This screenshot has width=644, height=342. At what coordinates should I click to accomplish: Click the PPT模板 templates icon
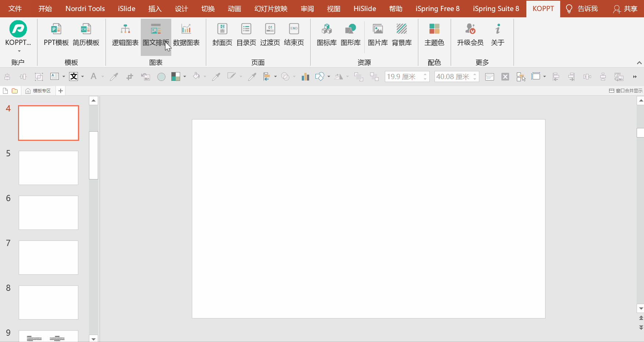tap(56, 35)
